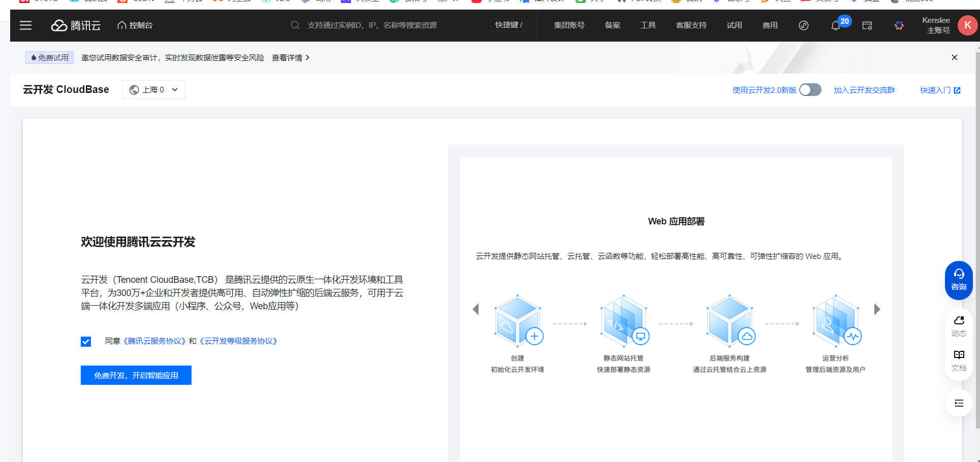Open the 备案 menu

pyautogui.click(x=613, y=25)
